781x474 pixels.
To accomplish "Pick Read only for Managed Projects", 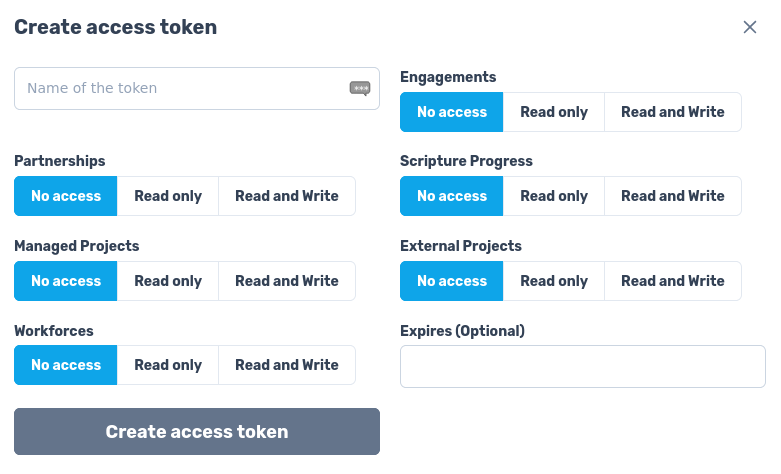I will tap(168, 281).
